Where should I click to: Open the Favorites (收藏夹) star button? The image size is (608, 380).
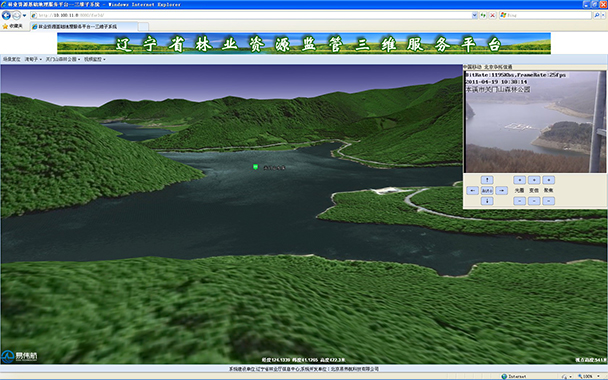12,26
